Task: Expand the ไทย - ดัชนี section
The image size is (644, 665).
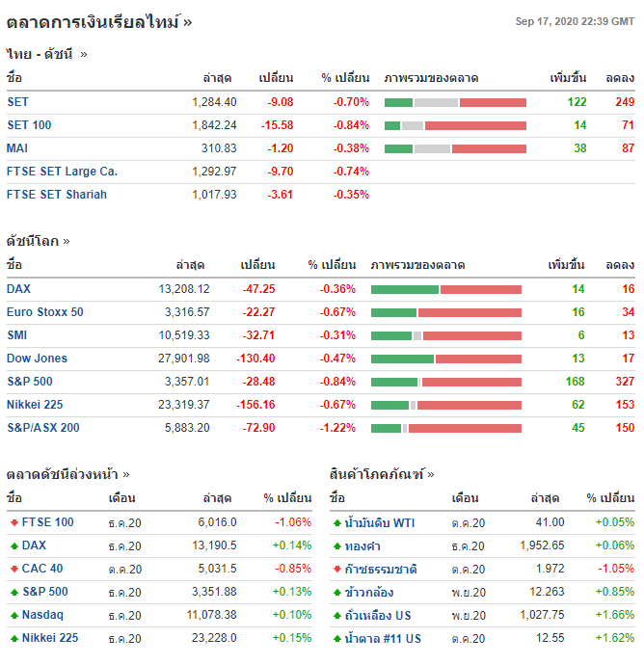Action: point(46,54)
